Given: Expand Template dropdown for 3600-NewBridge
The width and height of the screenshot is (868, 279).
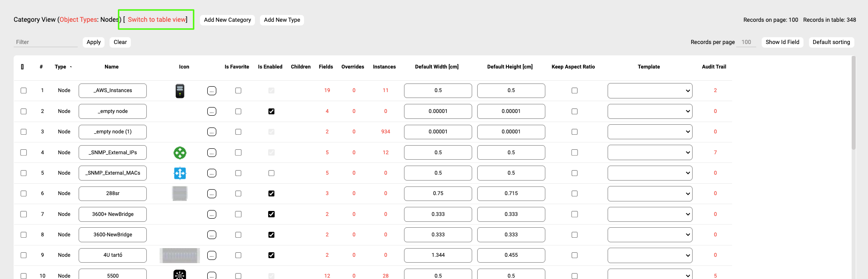Looking at the screenshot, I should [x=650, y=235].
